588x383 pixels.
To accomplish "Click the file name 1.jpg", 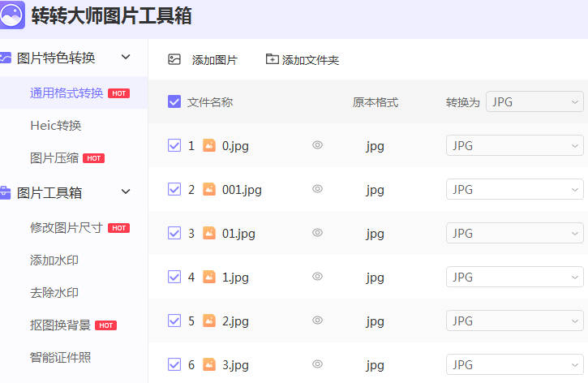I will point(235,278).
